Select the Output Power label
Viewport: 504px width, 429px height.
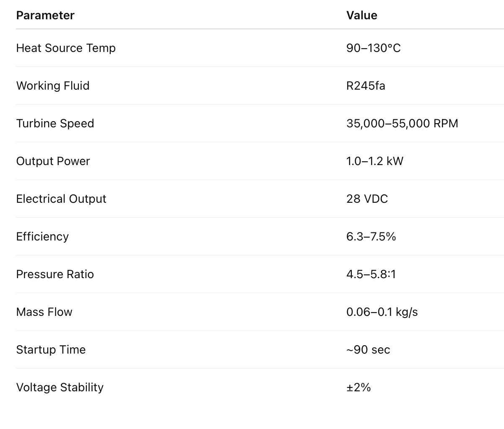tap(53, 161)
